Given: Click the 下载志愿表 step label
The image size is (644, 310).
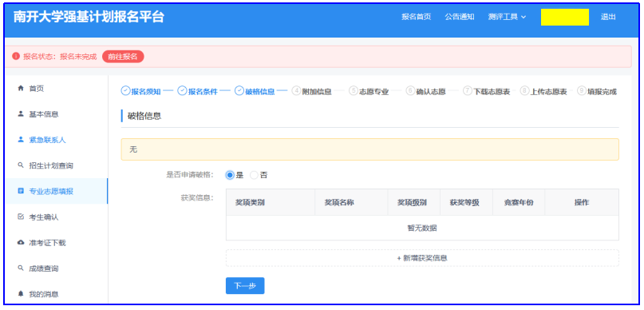Looking at the screenshot, I should pyautogui.click(x=492, y=92).
